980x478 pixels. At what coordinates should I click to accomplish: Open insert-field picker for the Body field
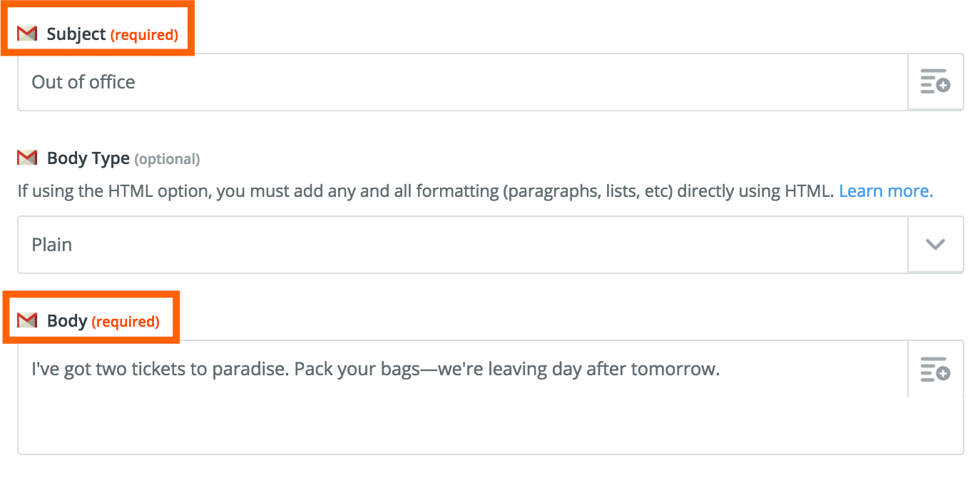[935, 369]
